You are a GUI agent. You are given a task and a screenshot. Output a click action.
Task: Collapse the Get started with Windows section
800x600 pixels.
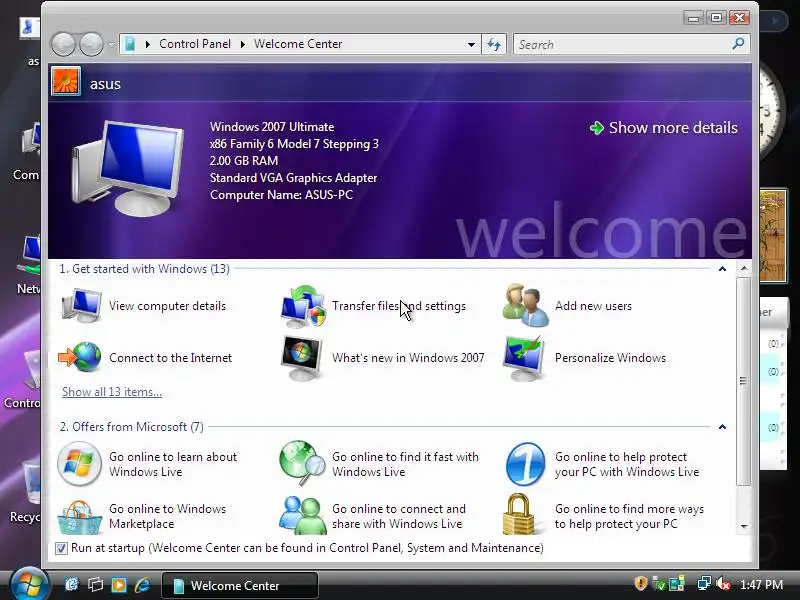click(722, 269)
